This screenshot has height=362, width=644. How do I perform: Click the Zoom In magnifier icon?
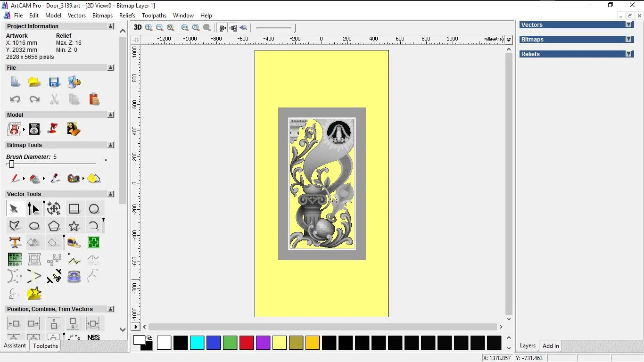(149, 28)
